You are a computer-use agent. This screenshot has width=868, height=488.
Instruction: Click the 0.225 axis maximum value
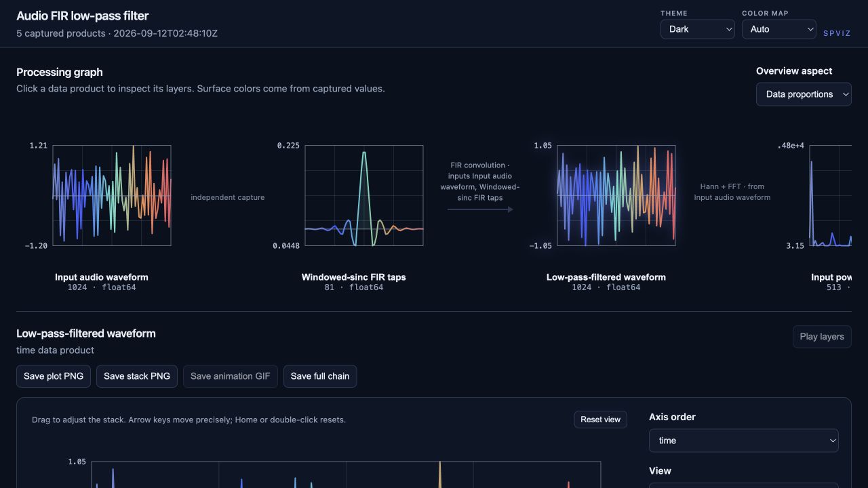(x=288, y=146)
